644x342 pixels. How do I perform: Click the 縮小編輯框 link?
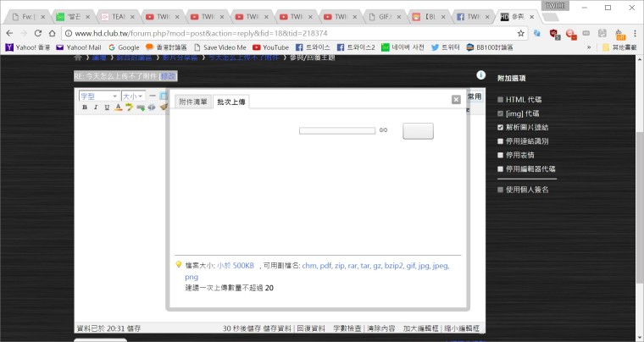[462, 328]
